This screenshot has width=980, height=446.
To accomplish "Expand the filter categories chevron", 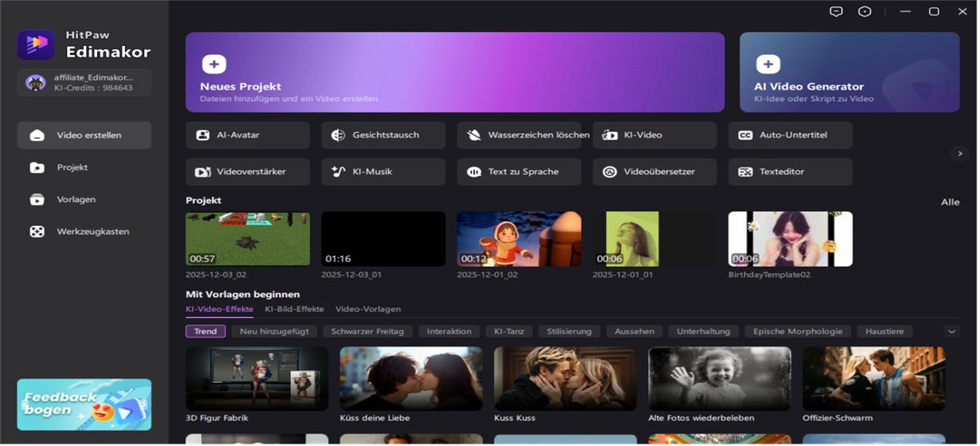I will (951, 332).
